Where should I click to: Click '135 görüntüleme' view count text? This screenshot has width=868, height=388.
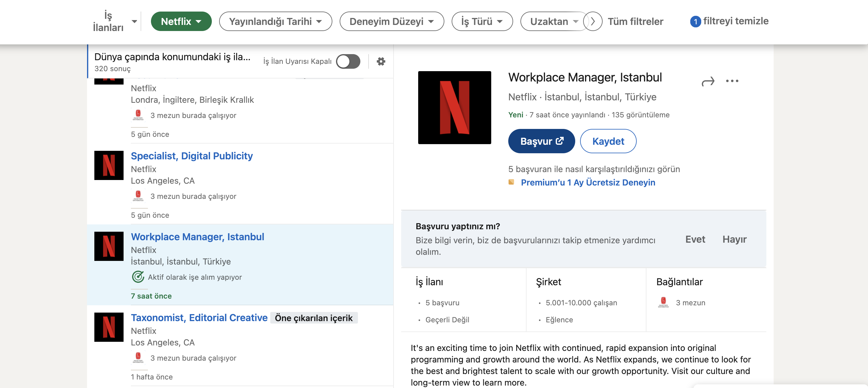click(x=640, y=115)
